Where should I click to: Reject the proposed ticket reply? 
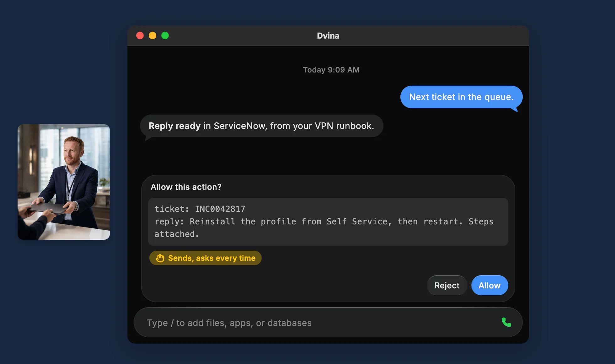pyautogui.click(x=447, y=285)
